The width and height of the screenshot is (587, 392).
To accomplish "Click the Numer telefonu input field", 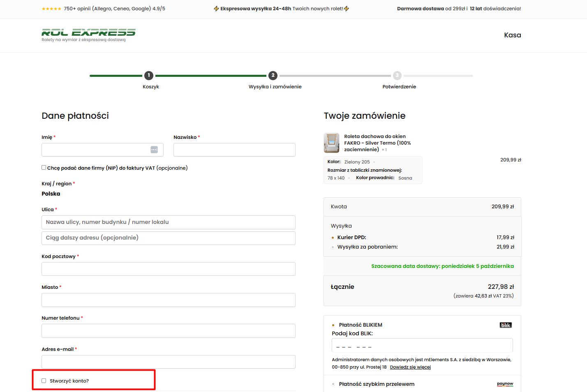I will 169,331.
